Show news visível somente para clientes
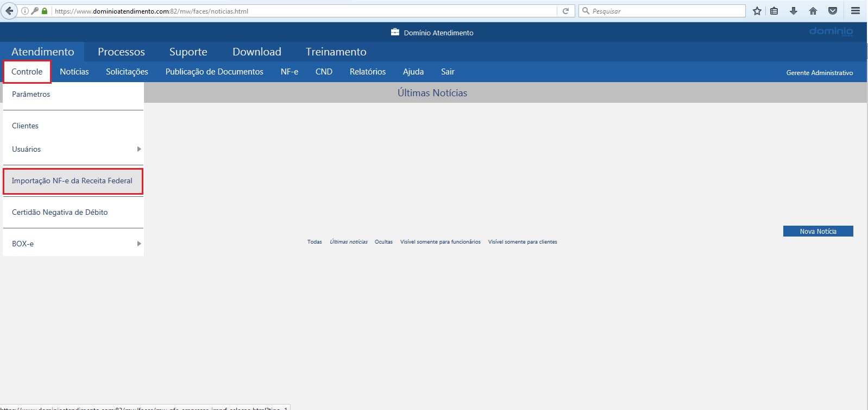868x410 pixels. coord(523,242)
